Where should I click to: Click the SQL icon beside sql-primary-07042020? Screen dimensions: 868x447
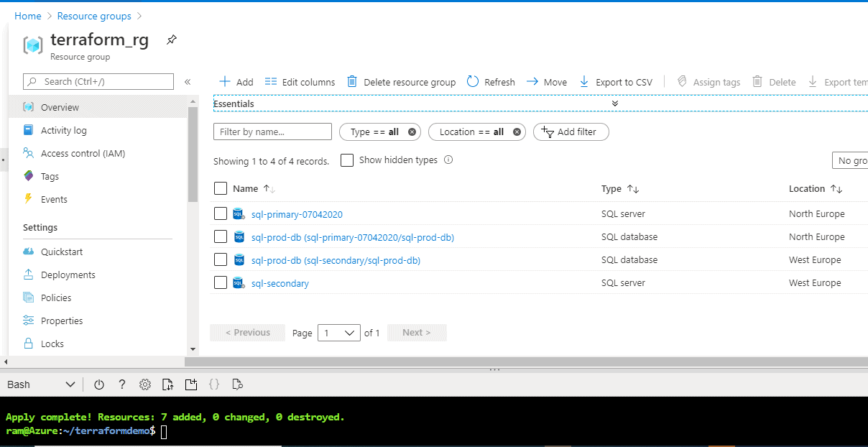[x=239, y=214]
